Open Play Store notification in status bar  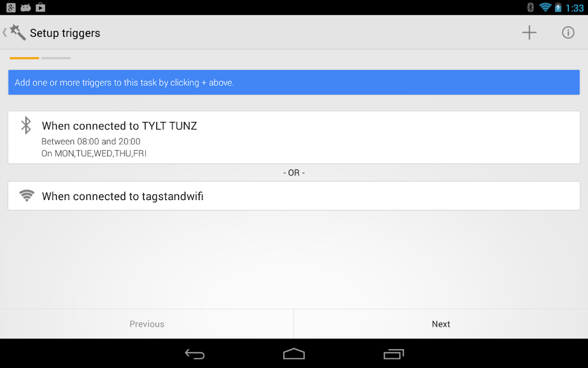click(41, 7)
